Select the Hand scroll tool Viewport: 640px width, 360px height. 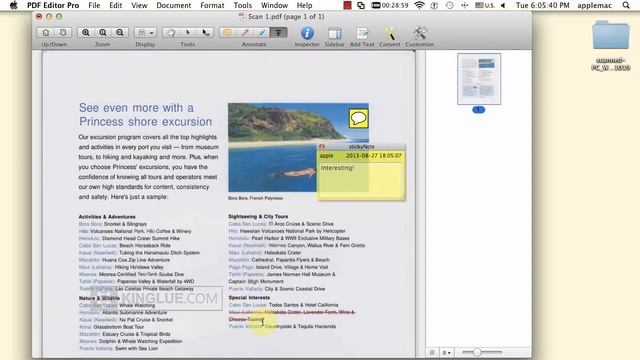coord(171,33)
